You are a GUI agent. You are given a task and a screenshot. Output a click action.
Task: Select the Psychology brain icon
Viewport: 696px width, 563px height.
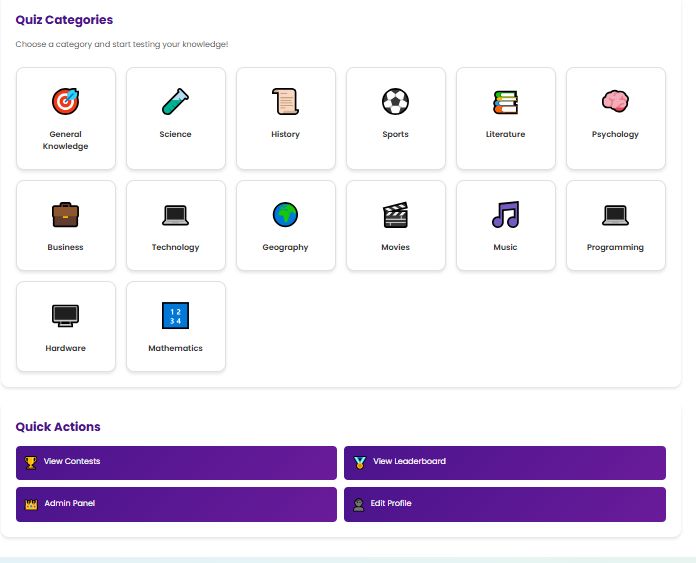pyautogui.click(x=615, y=101)
